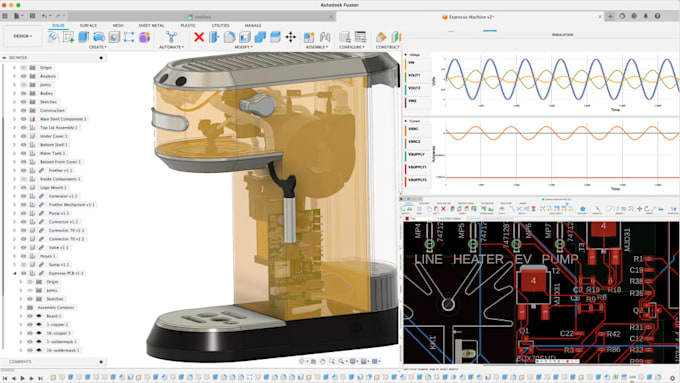Click the Automate tool icon
The height and width of the screenshot is (383, 680).
click(x=171, y=37)
